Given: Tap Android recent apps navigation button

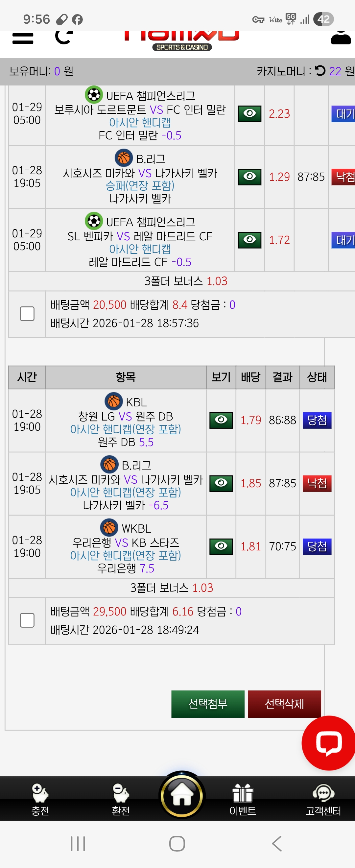Looking at the screenshot, I should point(78,844).
